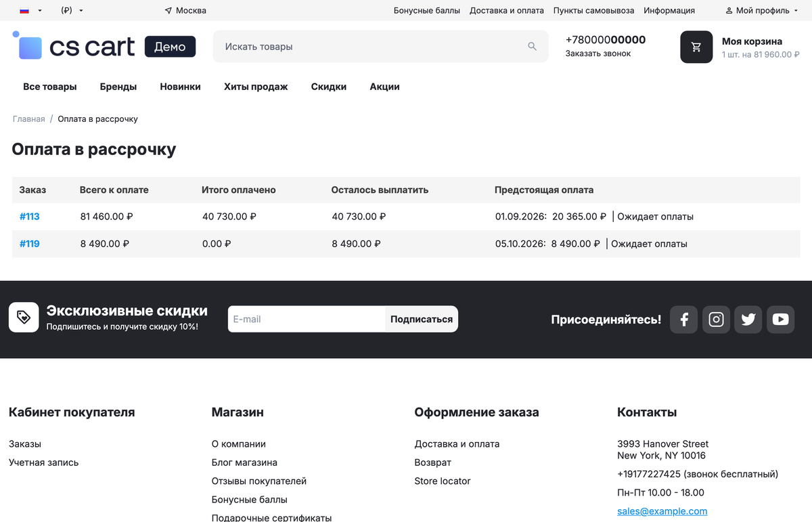Open footer Учетная запись link
The width and height of the screenshot is (812, 522).
point(43,462)
